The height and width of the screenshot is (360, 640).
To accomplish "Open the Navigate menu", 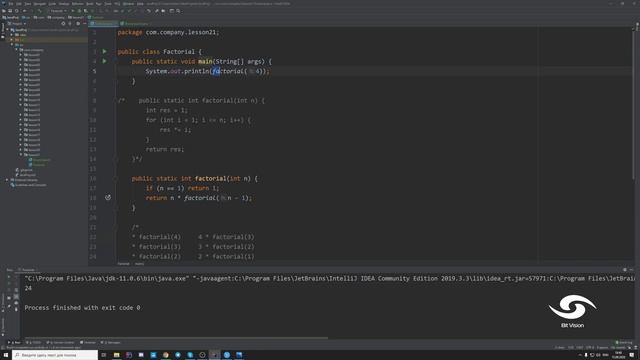I will point(40,4).
